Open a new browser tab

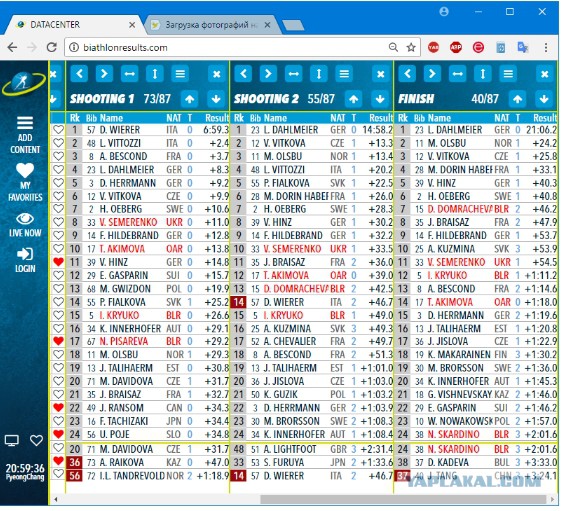(293, 25)
